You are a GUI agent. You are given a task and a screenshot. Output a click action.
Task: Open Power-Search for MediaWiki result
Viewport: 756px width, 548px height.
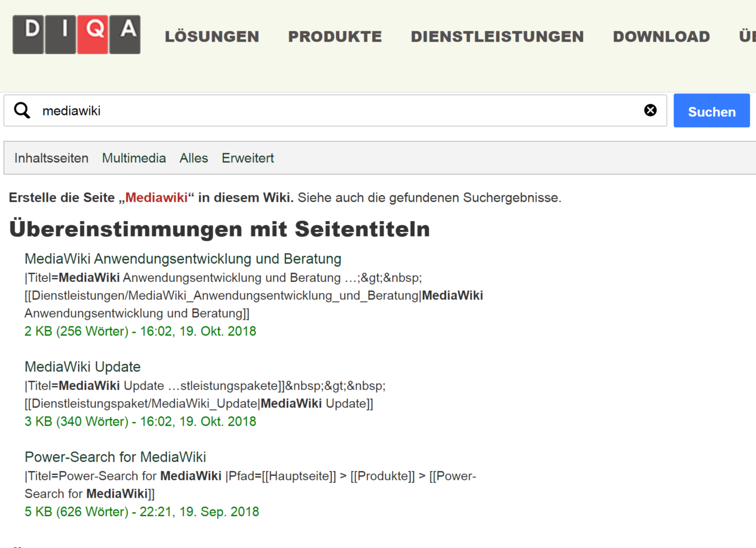click(x=115, y=457)
